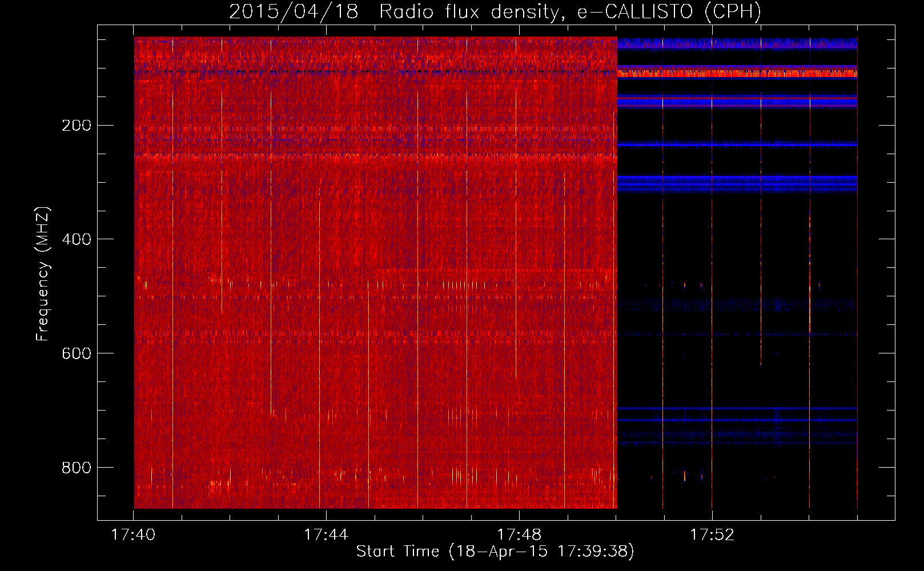Click the 200 frequency tick label
This screenshot has height=571, width=924.
pos(77,125)
